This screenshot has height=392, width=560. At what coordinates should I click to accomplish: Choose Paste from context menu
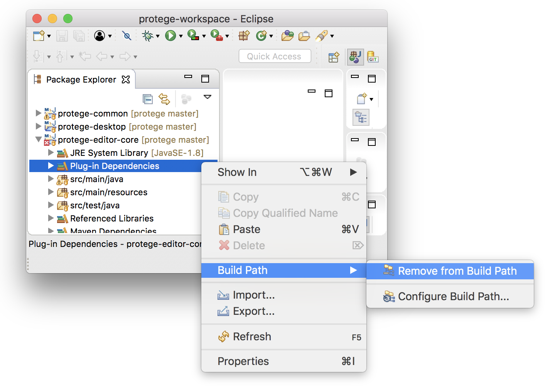click(x=284, y=230)
